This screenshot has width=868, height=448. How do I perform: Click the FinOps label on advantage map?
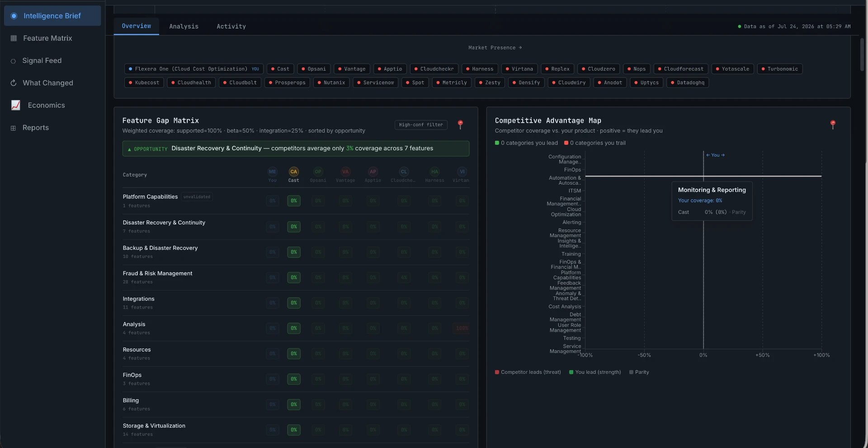tap(572, 170)
